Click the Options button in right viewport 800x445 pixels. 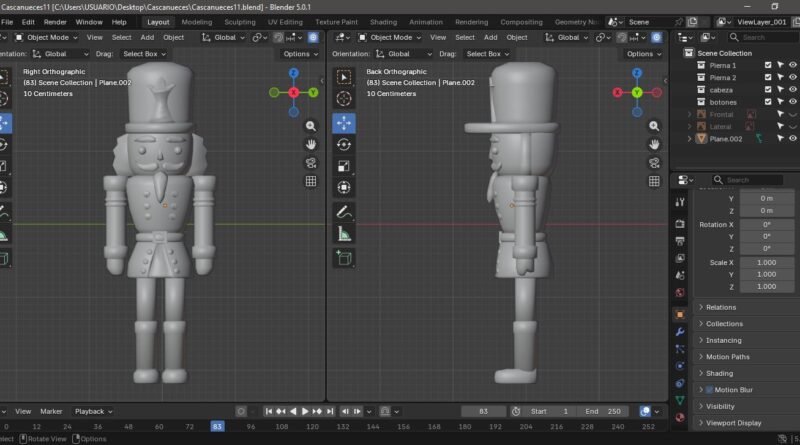click(642, 54)
